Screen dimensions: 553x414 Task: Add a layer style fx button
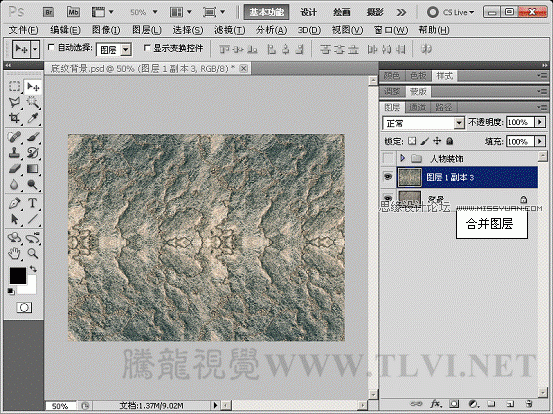tap(436, 403)
